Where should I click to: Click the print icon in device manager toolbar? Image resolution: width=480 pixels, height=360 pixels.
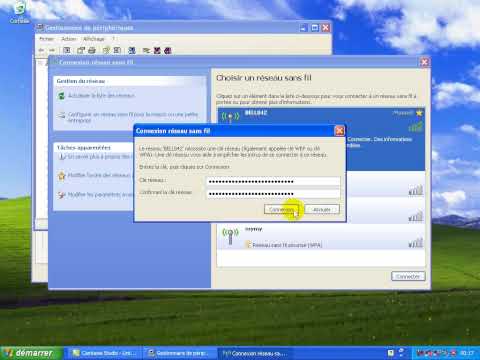point(92,50)
